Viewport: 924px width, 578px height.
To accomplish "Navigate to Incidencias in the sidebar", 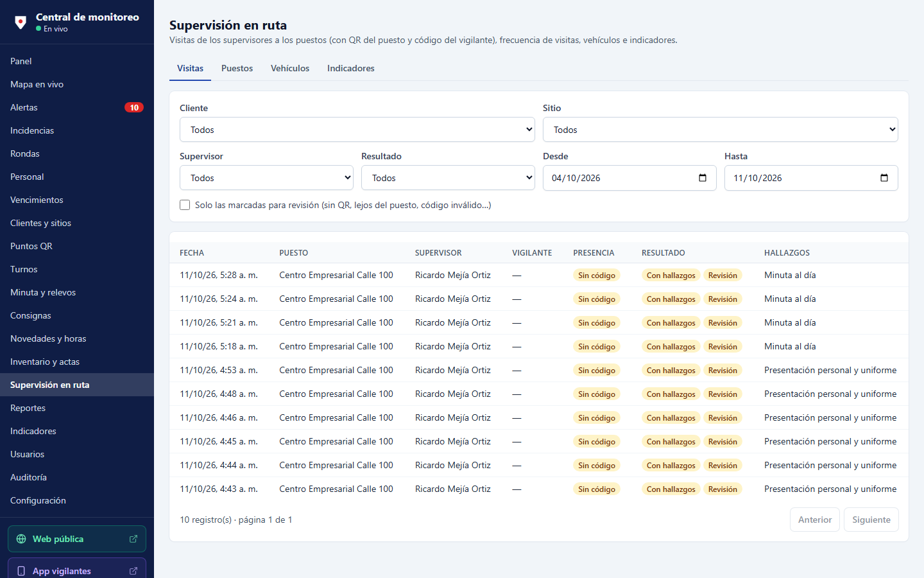I will [77, 130].
